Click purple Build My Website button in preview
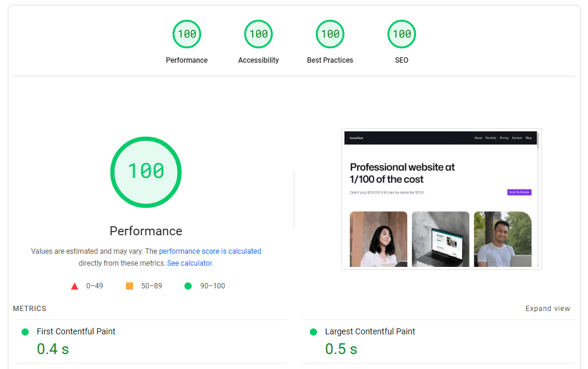Screen dimensions: 588x369 pyautogui.click(x=519, y=192)
